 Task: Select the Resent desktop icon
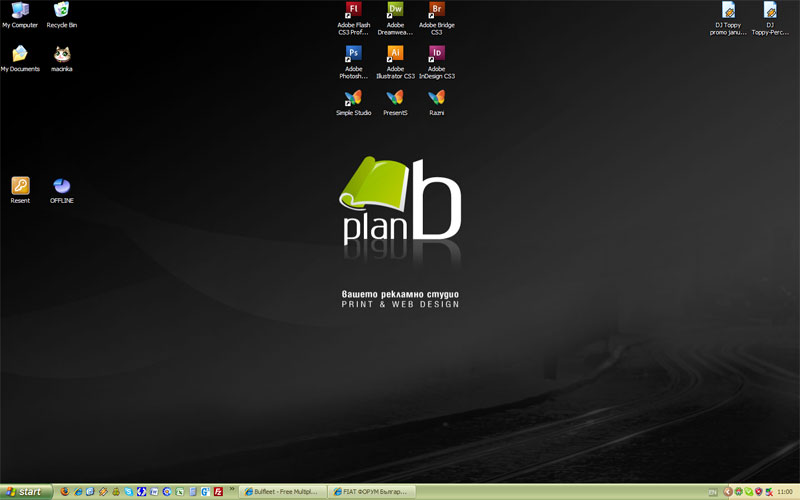pyautogui.click(x=20, y=186)
